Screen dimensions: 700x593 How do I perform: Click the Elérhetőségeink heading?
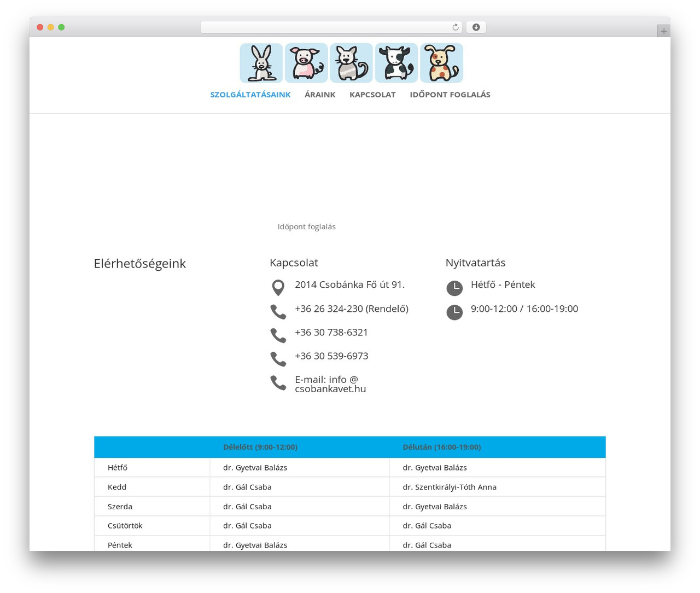point(140,264)
